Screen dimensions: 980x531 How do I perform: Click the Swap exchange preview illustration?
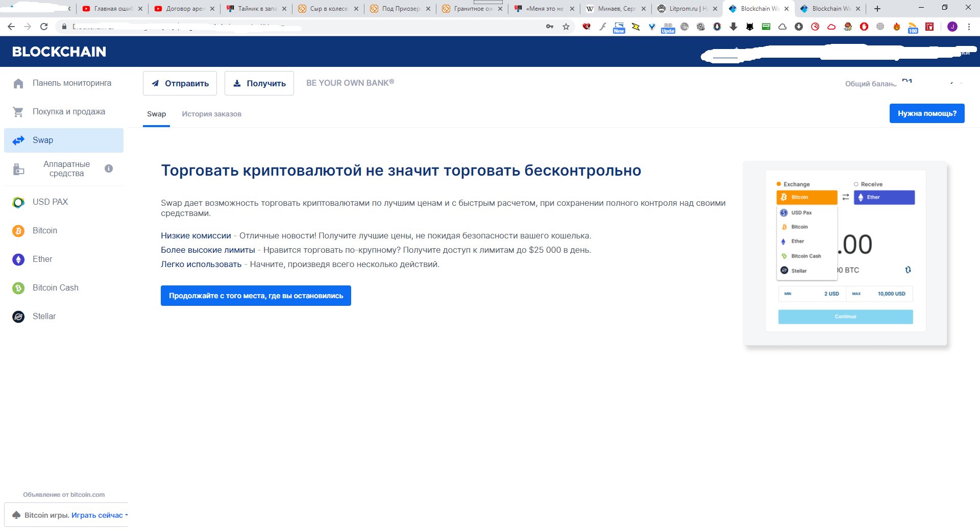tap(845, 253)
